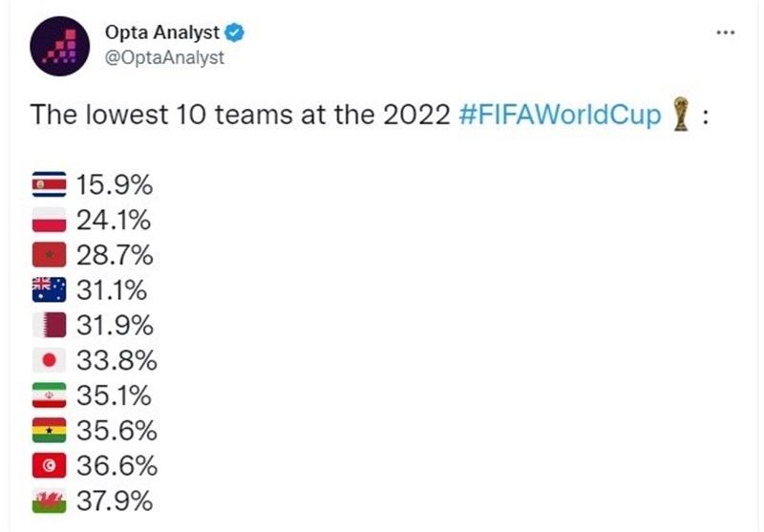Screen dimensions: 764x532
Task: Click the 15.9% value text
Action: (x=115, y=184)
